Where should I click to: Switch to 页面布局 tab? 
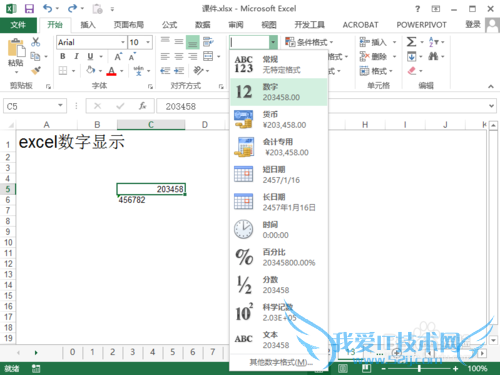[129, 25]
